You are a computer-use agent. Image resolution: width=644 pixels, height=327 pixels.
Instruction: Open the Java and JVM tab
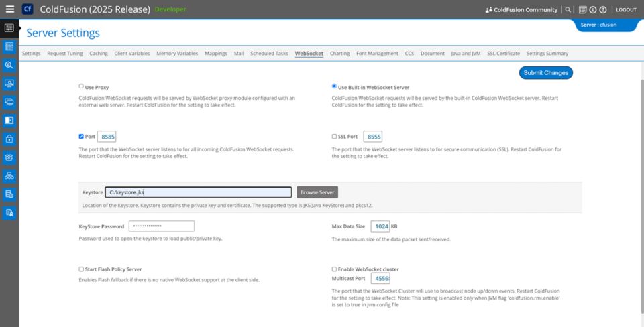click(x=466, y=54)
